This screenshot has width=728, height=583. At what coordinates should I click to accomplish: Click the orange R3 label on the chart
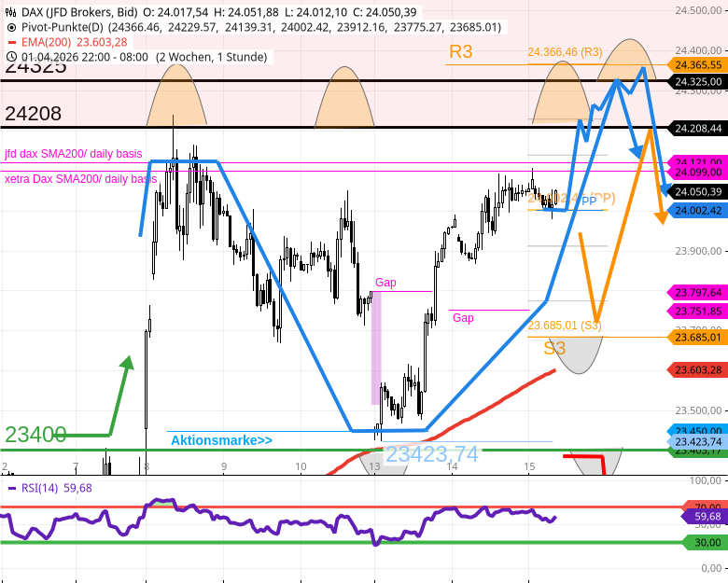point(460,52)
